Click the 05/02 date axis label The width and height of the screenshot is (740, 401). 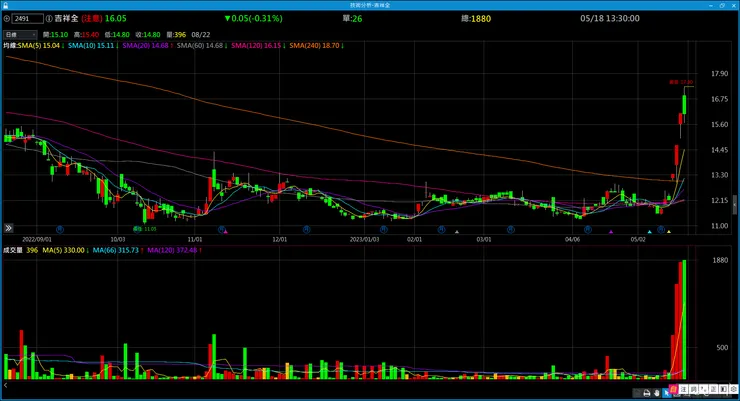[x=638, y=240]
